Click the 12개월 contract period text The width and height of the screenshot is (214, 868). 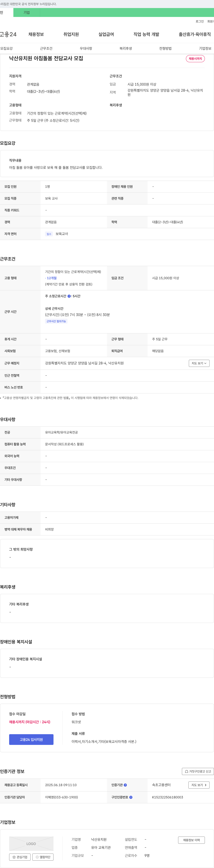51,278
